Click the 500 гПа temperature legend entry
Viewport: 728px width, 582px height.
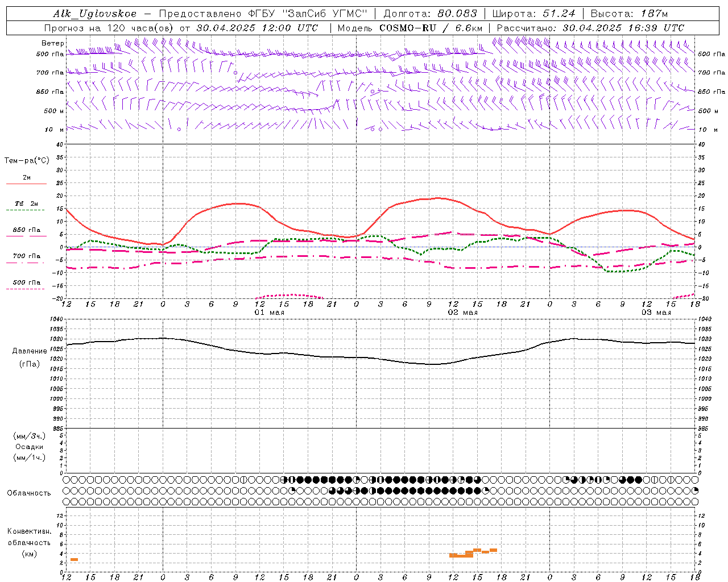pos(27,282)
